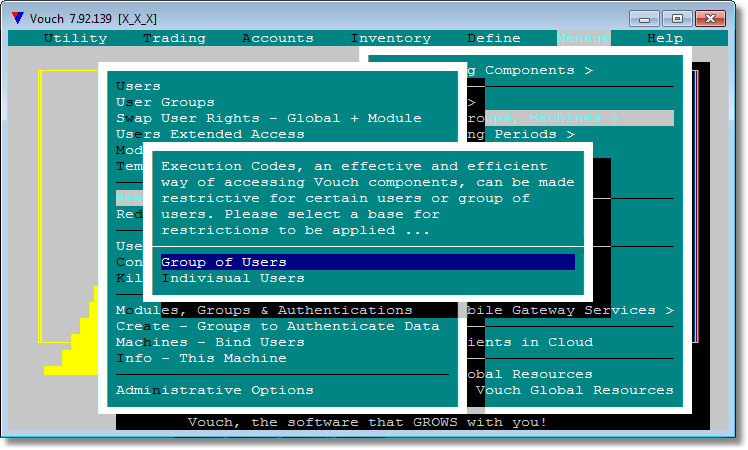Screen dimensions: 748x450
Task: Expand the Components submenu
Action: (530, 71)
